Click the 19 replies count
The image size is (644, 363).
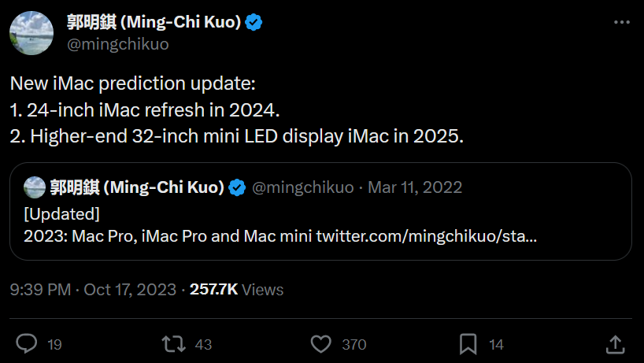[x=54, y=344]
